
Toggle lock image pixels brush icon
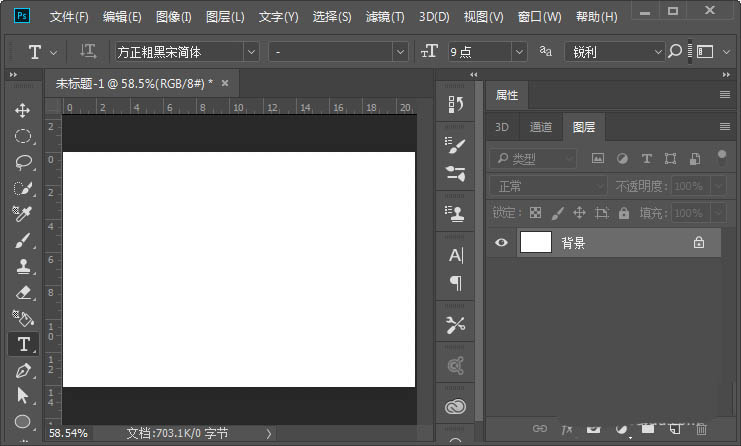coord(558,213)
